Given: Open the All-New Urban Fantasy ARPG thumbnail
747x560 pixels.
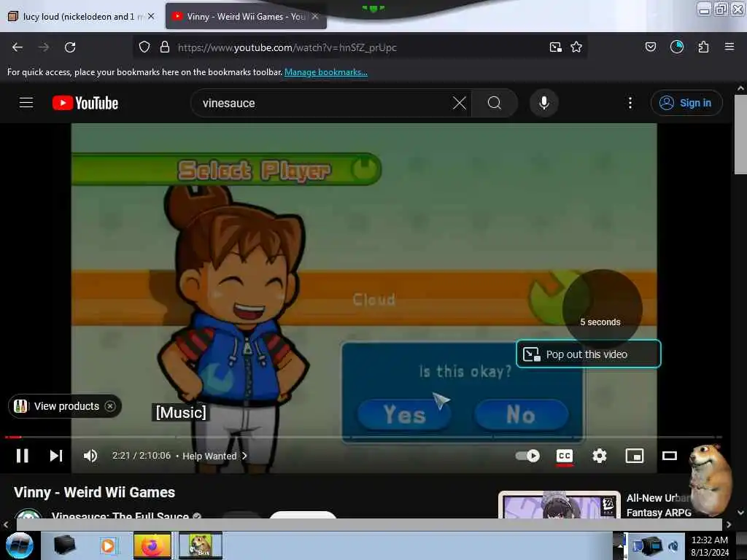Looking at the screenshot, I should [560, 505].
